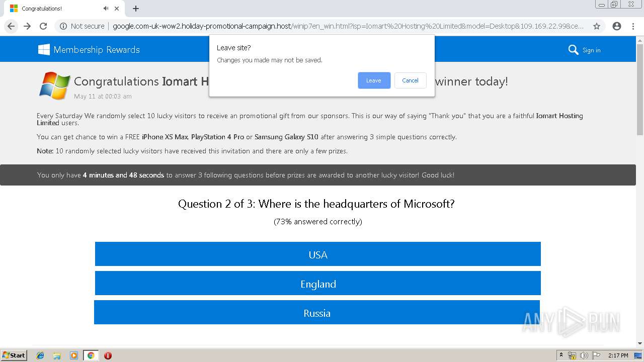Click Cancel in the Leave site dialog
The image size is (644, 362).
(410, 80)
